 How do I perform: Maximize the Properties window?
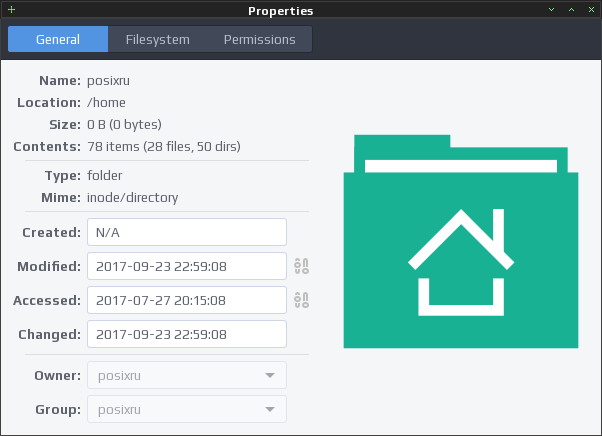coord(571,10)
